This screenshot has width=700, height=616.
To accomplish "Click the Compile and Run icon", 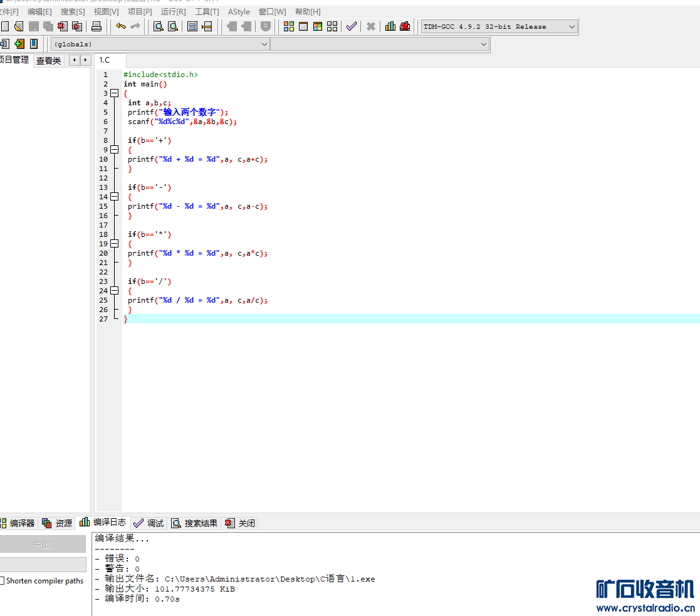I will 318,26.
